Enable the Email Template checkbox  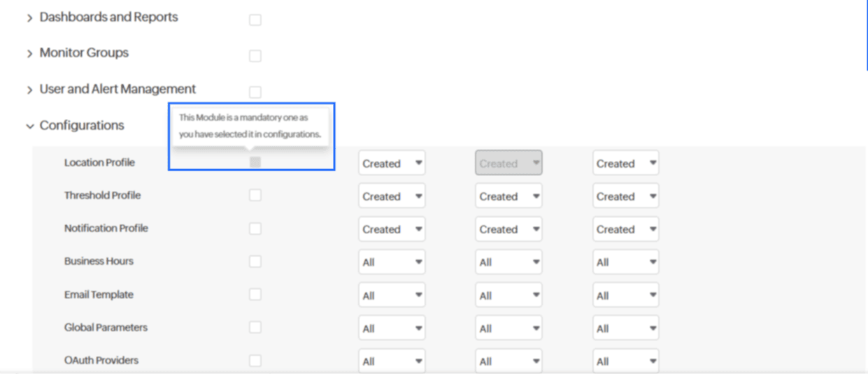(255, 294)
